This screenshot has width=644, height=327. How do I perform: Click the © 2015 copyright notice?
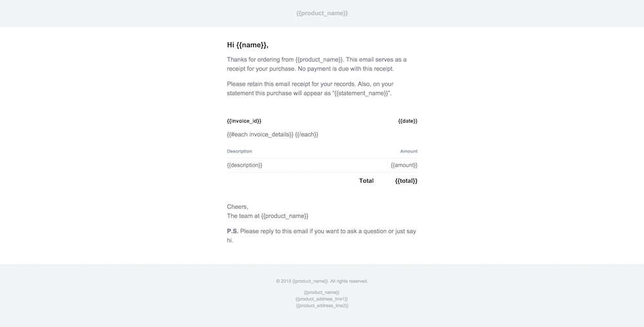[322, 281]
